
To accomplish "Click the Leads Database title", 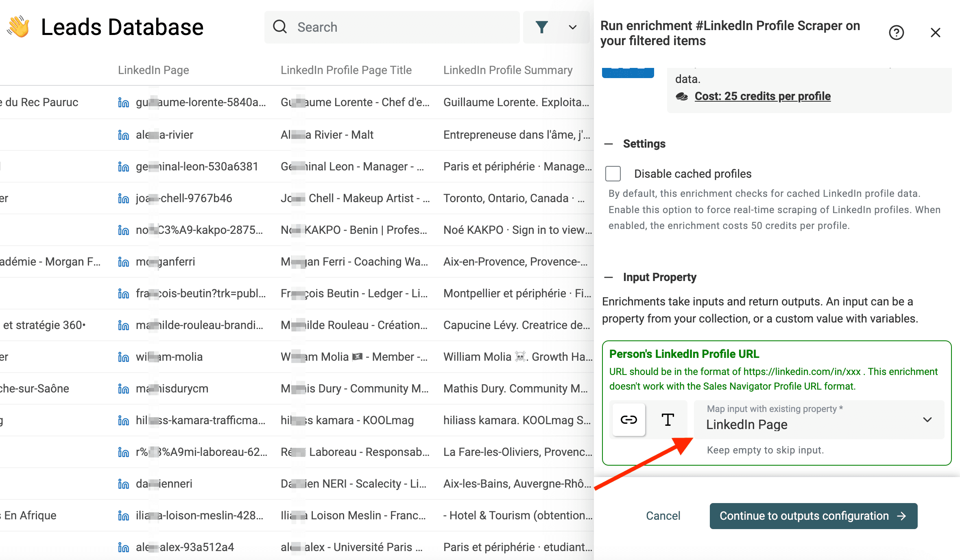I will [122, 27].
